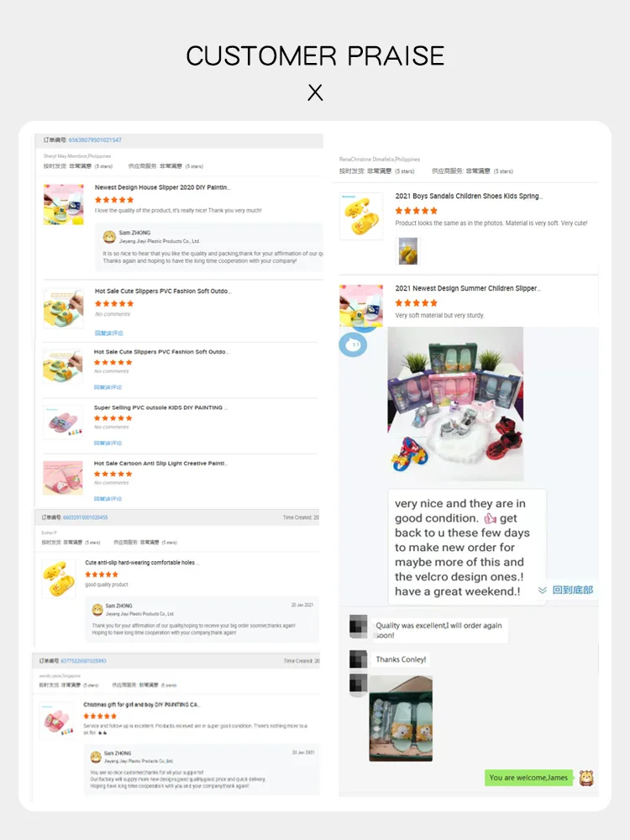Jump to bottom with the 回到底部 button

click(573, 590)
